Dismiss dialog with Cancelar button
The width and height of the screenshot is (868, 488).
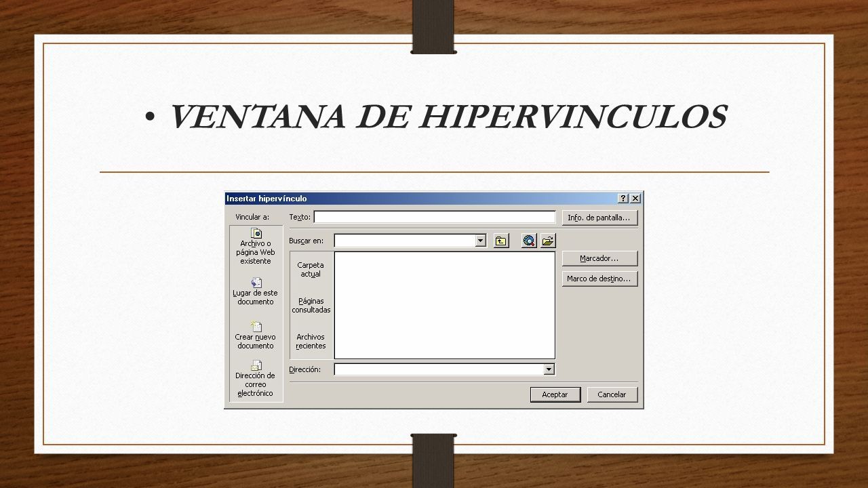(x=612, y=394)
